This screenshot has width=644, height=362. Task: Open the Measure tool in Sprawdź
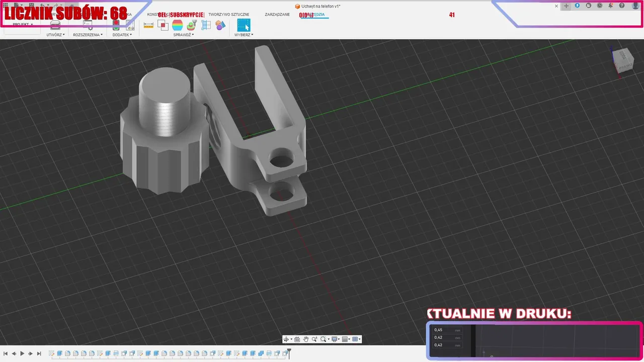[x=148, y=25]
